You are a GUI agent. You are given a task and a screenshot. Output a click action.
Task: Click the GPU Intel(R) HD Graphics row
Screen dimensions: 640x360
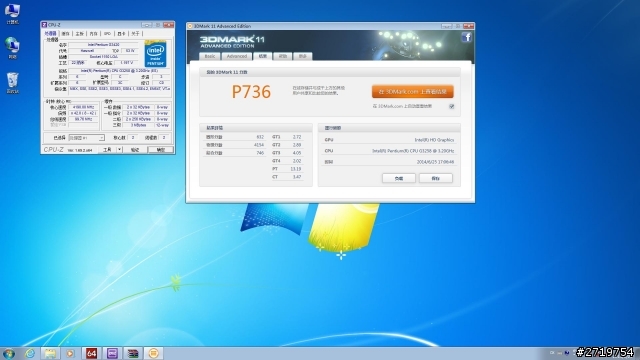click(389, 140)
